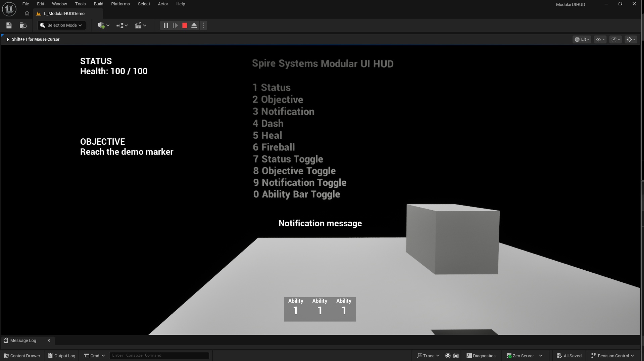Close the Message Log tab

coord(49,341)
